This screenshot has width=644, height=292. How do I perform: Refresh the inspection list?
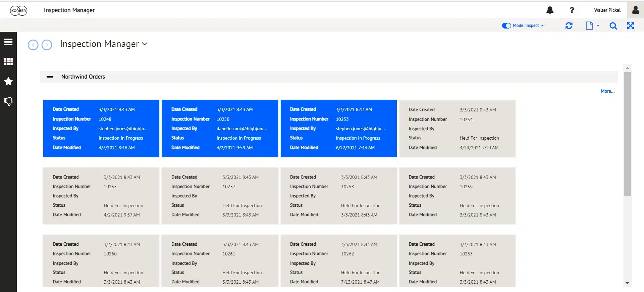(x=569, y=26)
